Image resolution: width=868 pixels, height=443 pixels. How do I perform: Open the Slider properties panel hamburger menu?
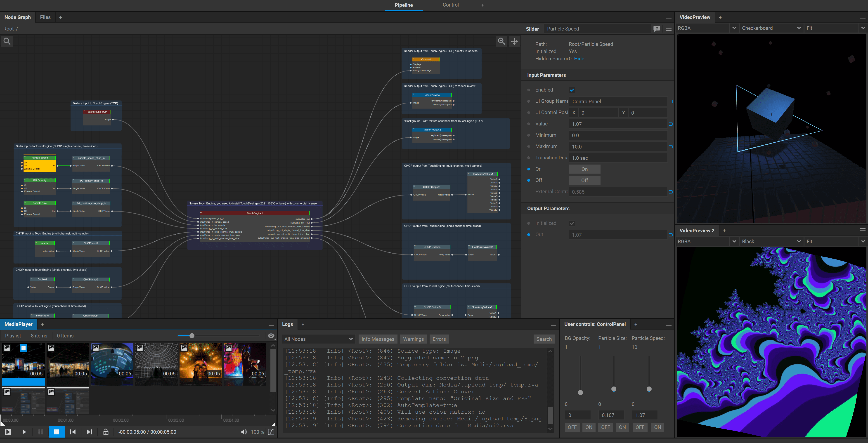(669, 29)
